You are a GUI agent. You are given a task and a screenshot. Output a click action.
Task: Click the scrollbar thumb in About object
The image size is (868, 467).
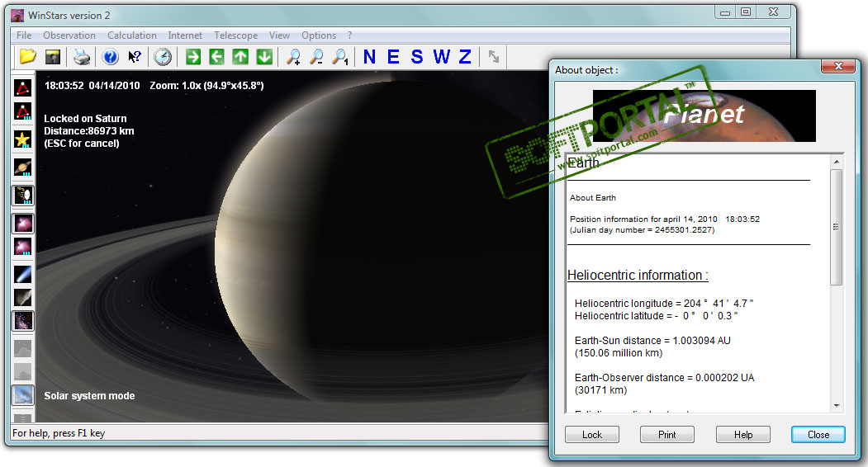pos(837,227)
